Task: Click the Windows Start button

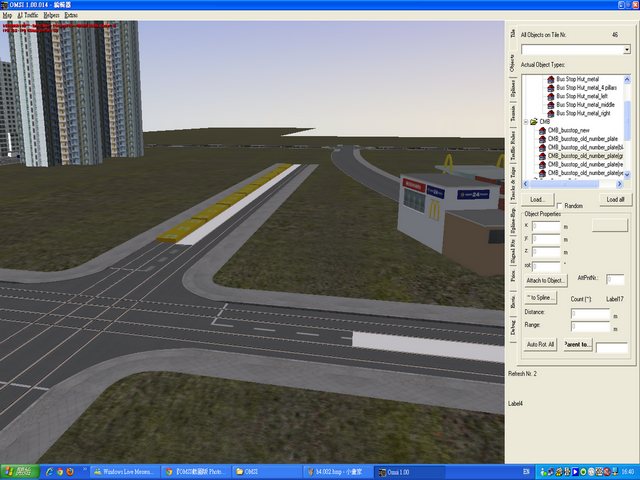Action: 18,471
